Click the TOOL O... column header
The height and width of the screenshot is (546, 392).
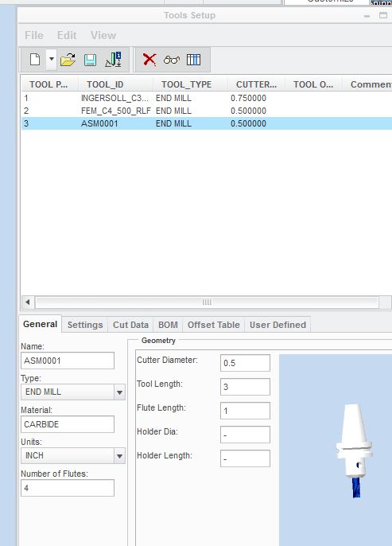[x=313, y=84]
